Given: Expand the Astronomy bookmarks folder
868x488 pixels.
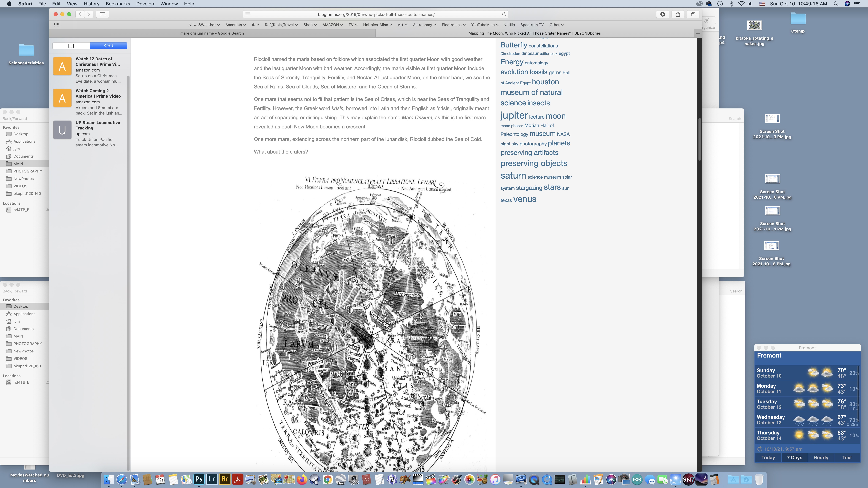Looking at the screenshot, I should click(x=424, y=25).
